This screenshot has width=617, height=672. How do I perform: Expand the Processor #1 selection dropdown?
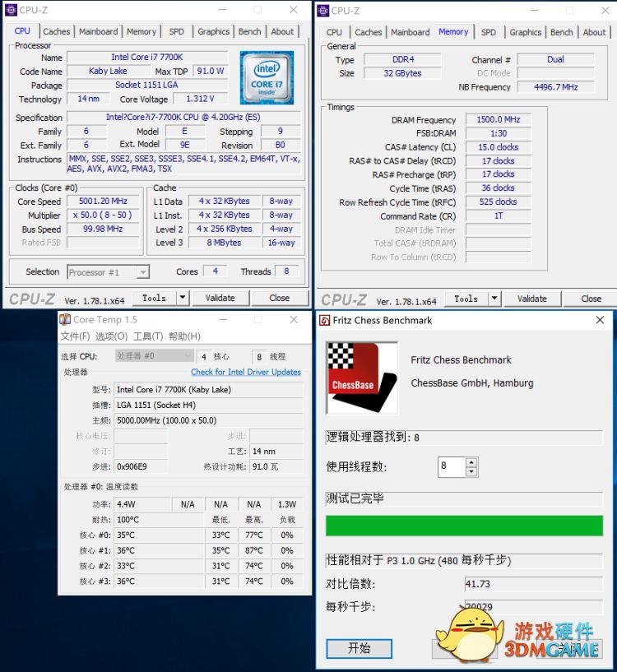click(143, 272)
